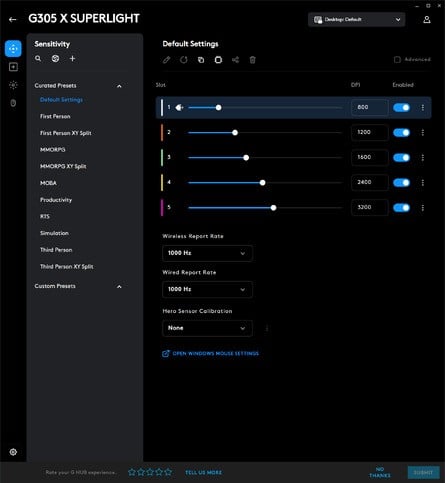Toggle DPI slot 1 enabled switch

[401, 107]
